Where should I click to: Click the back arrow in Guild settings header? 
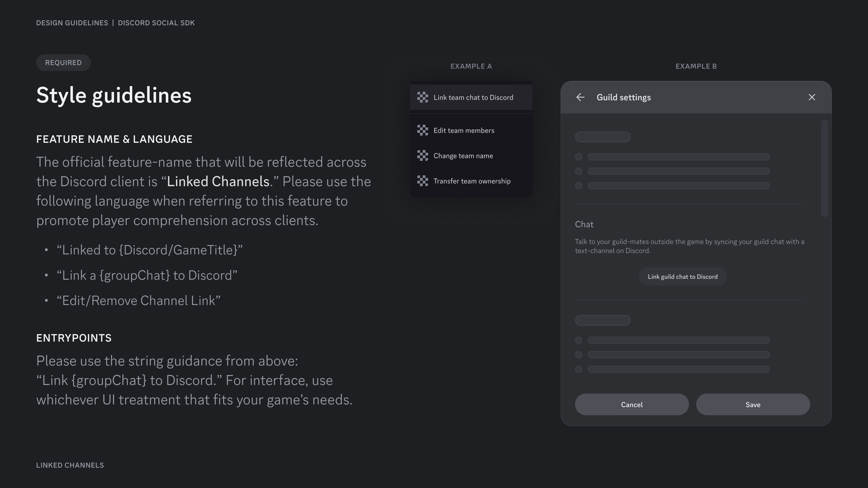(580, 97)
